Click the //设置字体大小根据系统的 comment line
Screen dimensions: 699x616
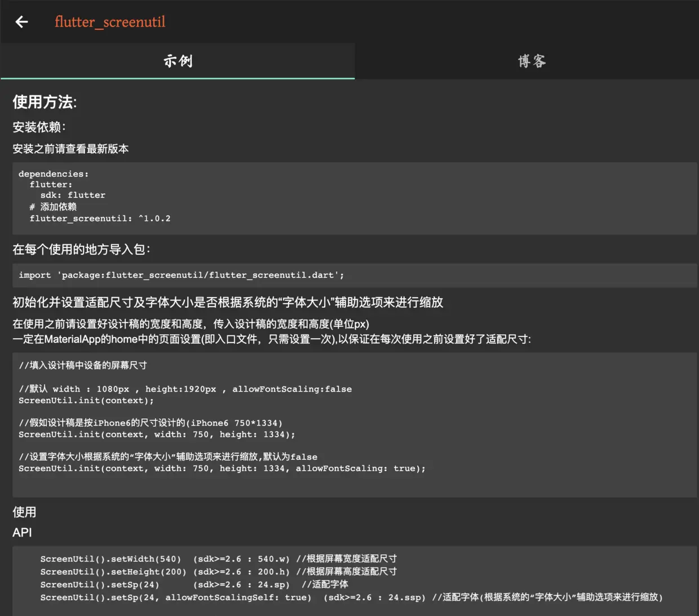[x=168, y=457]
